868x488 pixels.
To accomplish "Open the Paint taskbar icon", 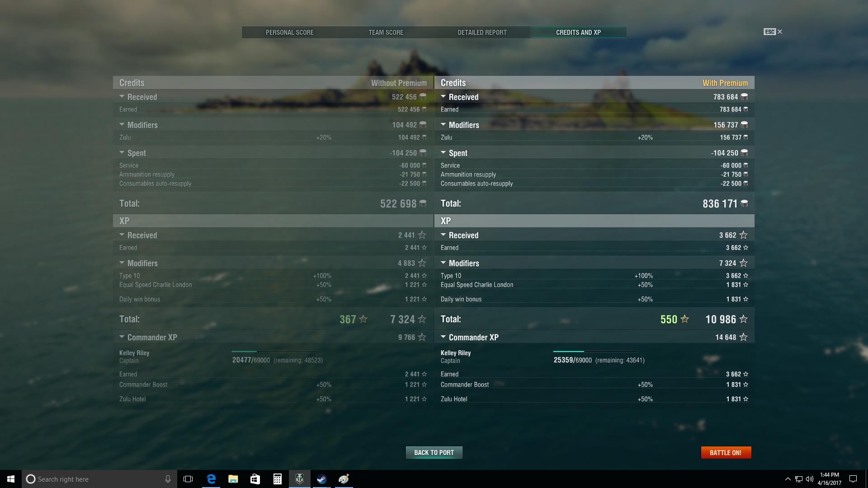I will point(344,479).
